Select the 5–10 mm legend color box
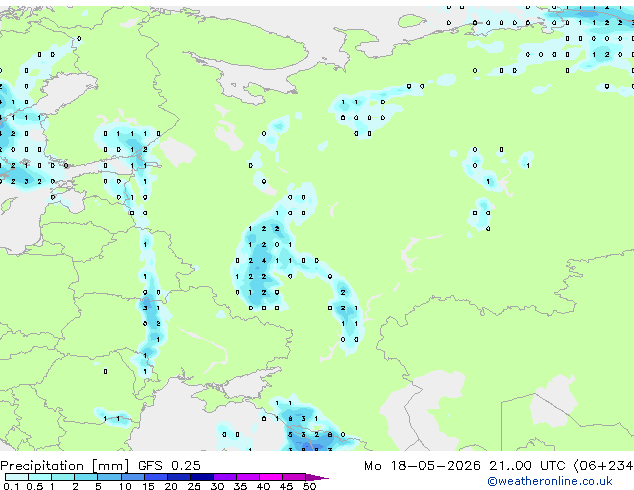This screenshot has width=634, height=490. point(109,477)
